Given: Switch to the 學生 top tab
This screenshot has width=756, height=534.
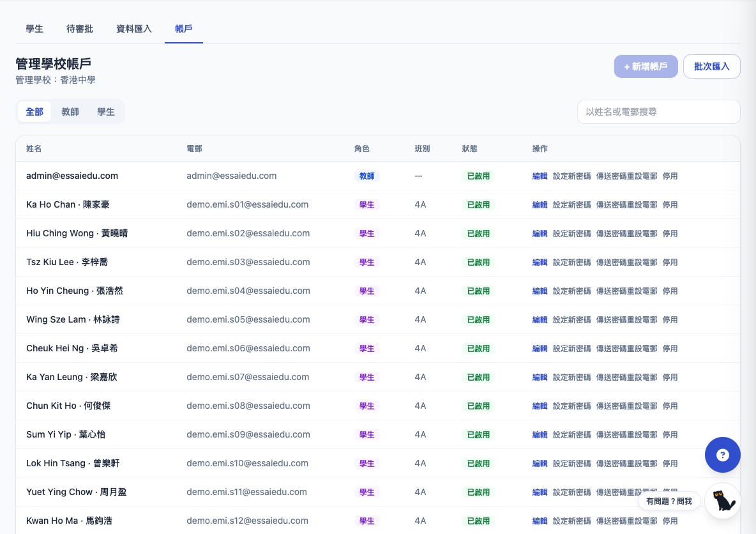Looking at the screenshot, I should click(34, 29).
